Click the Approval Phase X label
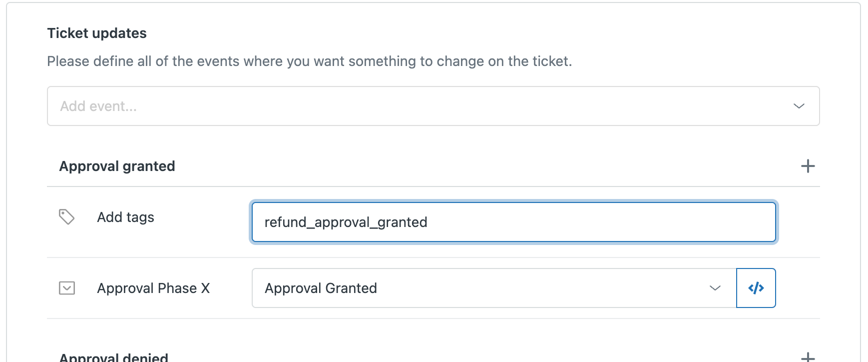Screen dimensions: 868x362 (x=154, y=288)
